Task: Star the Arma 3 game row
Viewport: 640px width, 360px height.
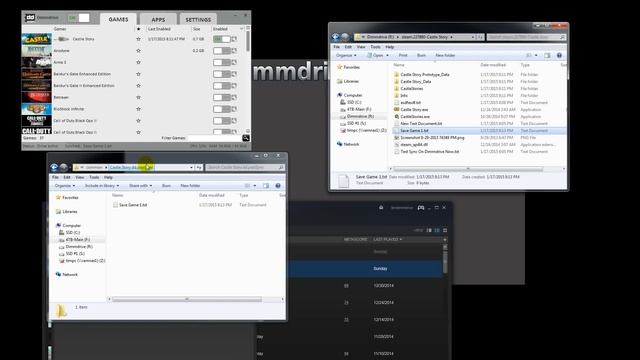Action: pyautogui.click(x=138, y=62)
